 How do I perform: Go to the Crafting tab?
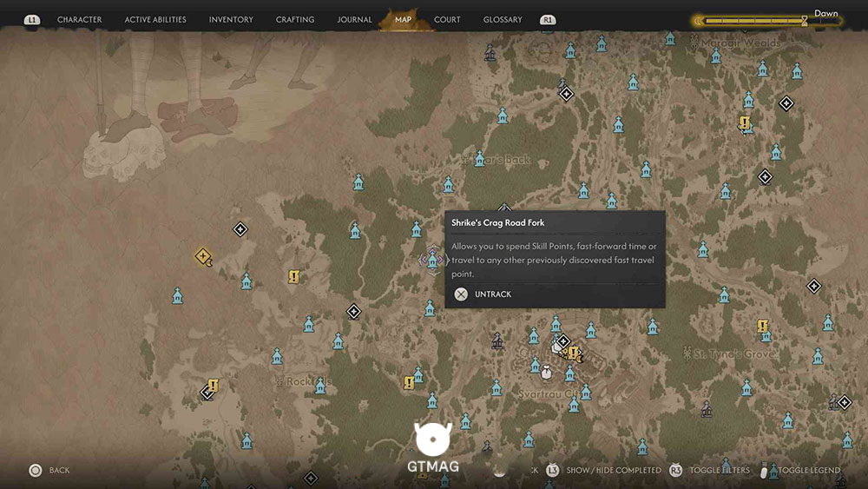point(295,19)
